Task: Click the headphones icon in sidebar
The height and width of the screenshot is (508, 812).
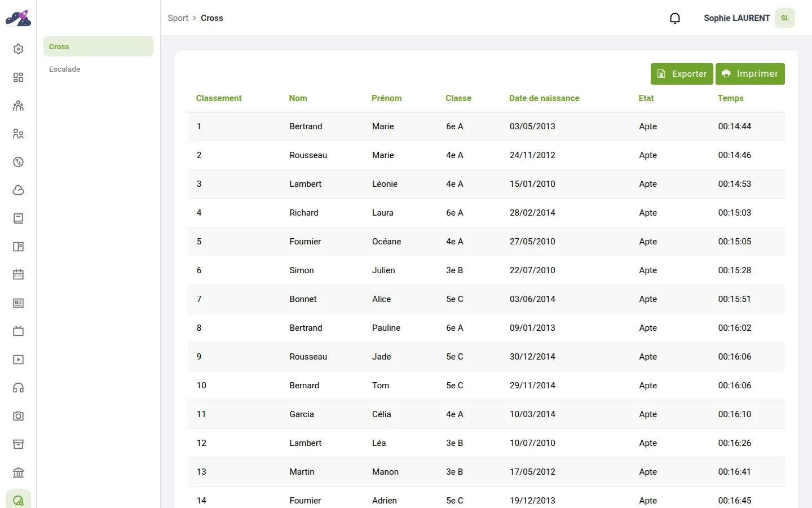Action: point(18,388)
